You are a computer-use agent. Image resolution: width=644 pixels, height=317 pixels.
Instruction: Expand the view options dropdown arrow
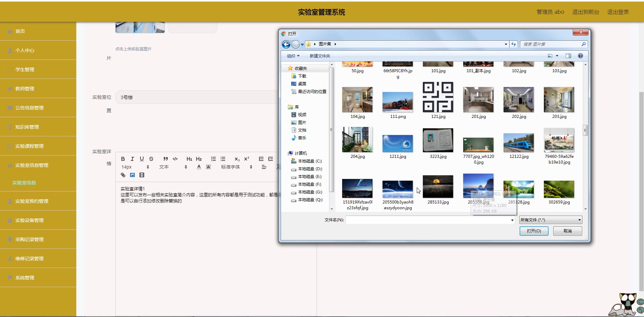tap(557, 56)
